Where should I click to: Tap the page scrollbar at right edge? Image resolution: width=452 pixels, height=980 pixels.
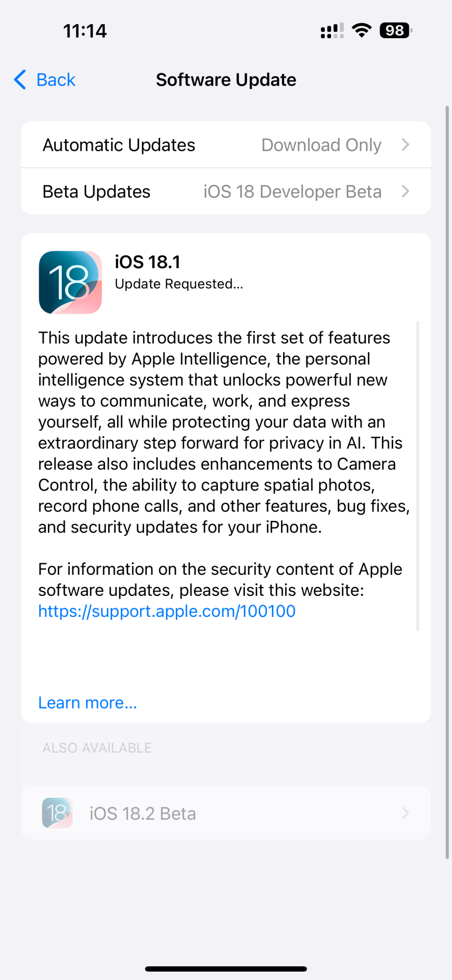[447, 482]
